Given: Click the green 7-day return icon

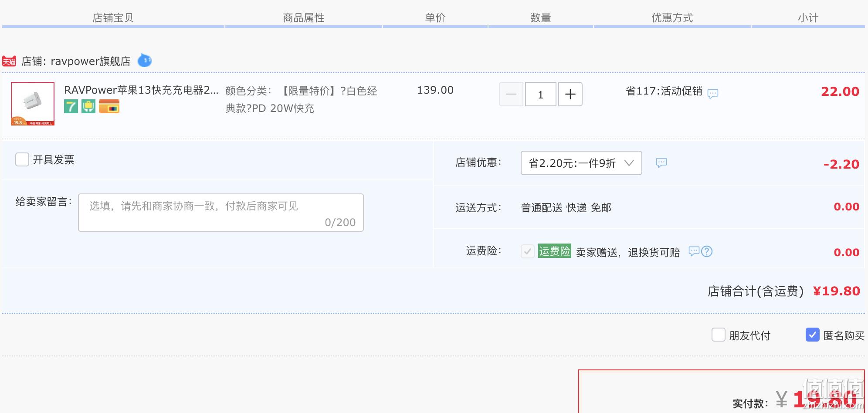Looking at the screenshot, I should click(71, 106).
